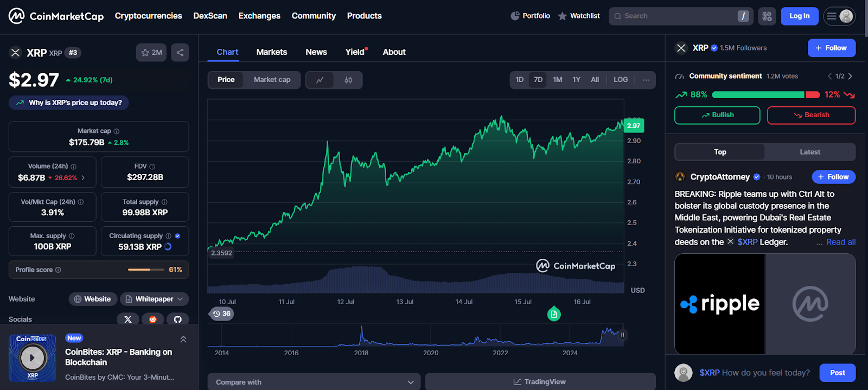Viewport: 868px width, 390px height.
Task: Go to next community sentiment page
Action: pyautogui.click(x=850, y=76)
